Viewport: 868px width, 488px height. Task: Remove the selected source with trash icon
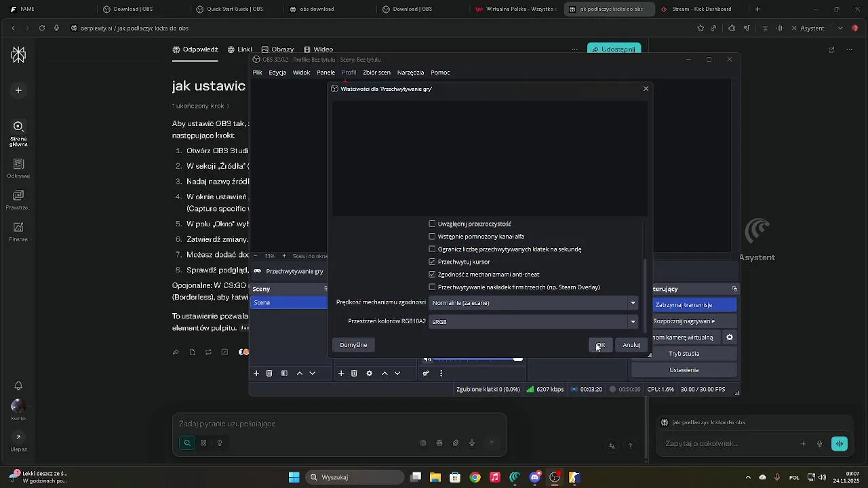point(354,373)
